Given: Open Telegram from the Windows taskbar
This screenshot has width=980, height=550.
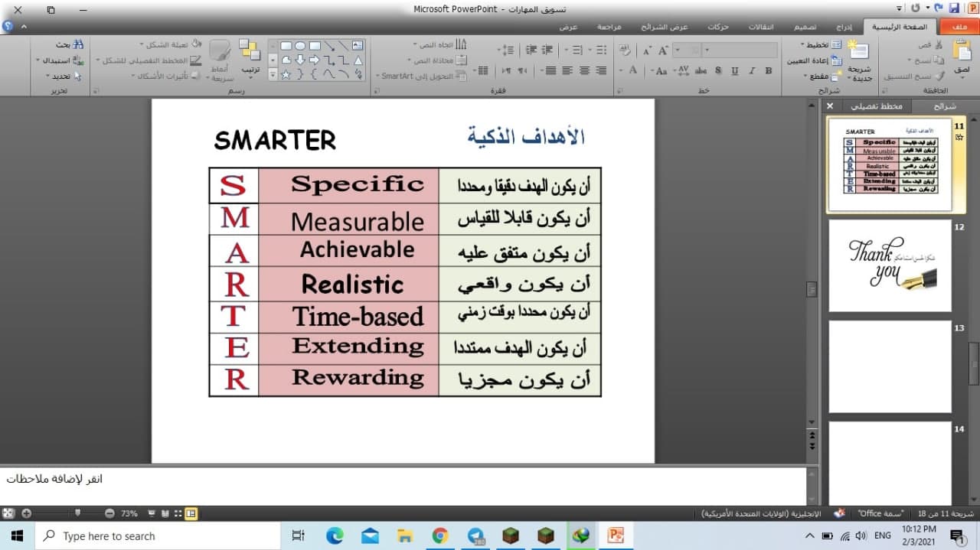Looking at the screenshot, I should pos(478,536).
